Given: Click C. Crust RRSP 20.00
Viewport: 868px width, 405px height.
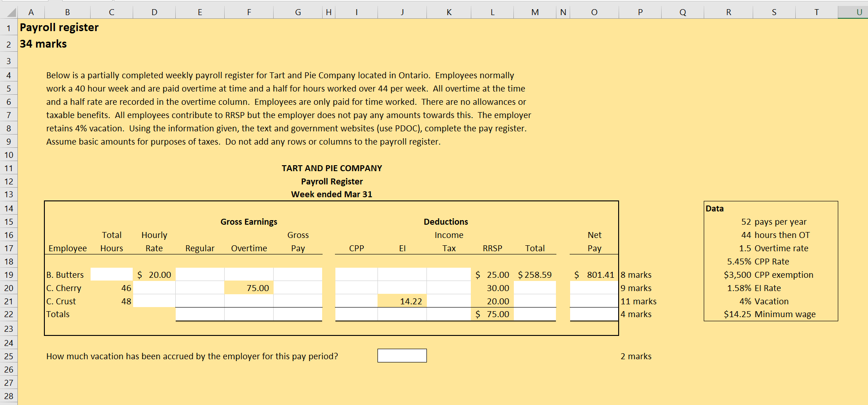Looking at the screenshot, I should tap(492, 301).
